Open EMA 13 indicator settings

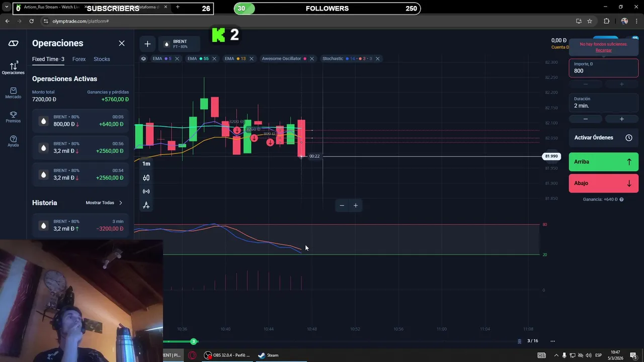click(x=235, y=59)
